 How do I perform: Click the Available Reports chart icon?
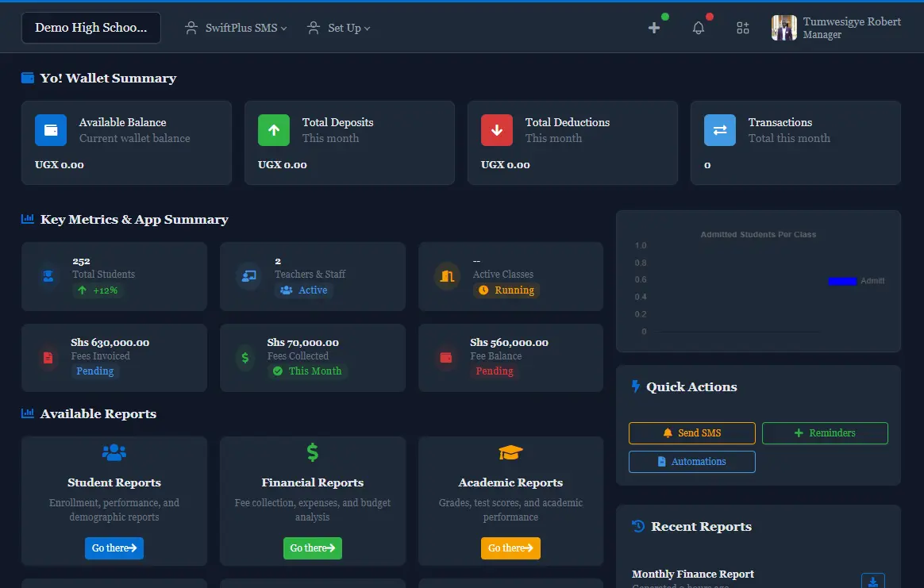pyautogui.click(x=27, y=413)
